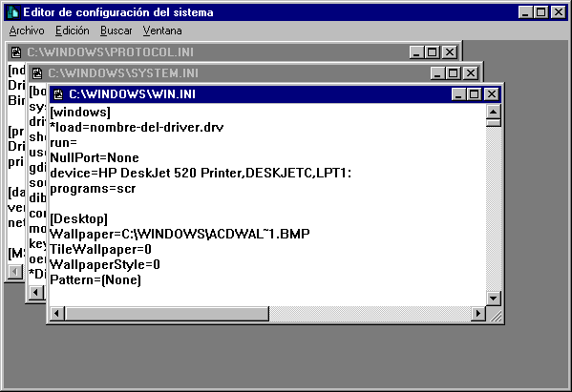Click the down arrow in WIN.INI's vertical scrollbar
The height and width of the screenshot is (392, 572).
(494, 299)
